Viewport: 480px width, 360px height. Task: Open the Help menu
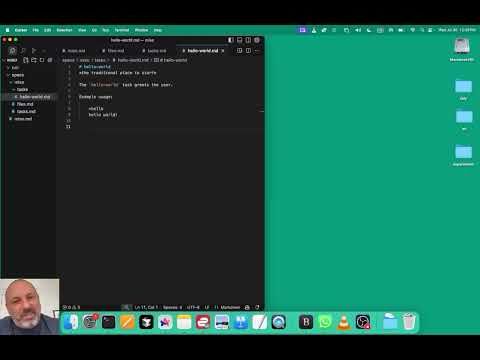[x=158, y=30]
